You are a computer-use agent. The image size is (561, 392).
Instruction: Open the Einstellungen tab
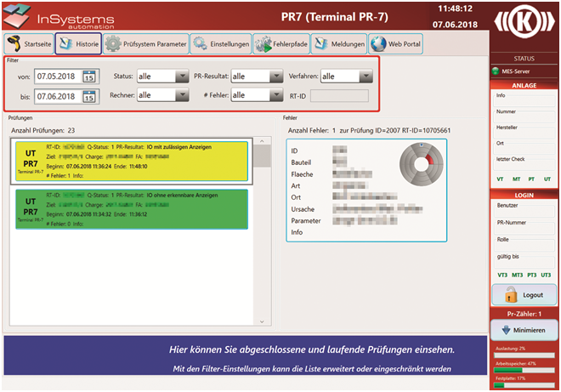coord(221,43)
